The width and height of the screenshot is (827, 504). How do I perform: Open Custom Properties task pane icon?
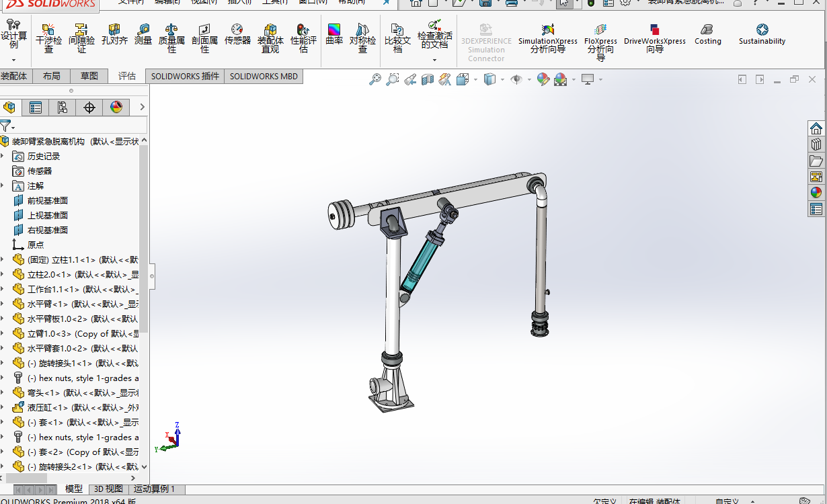[816, 208]
